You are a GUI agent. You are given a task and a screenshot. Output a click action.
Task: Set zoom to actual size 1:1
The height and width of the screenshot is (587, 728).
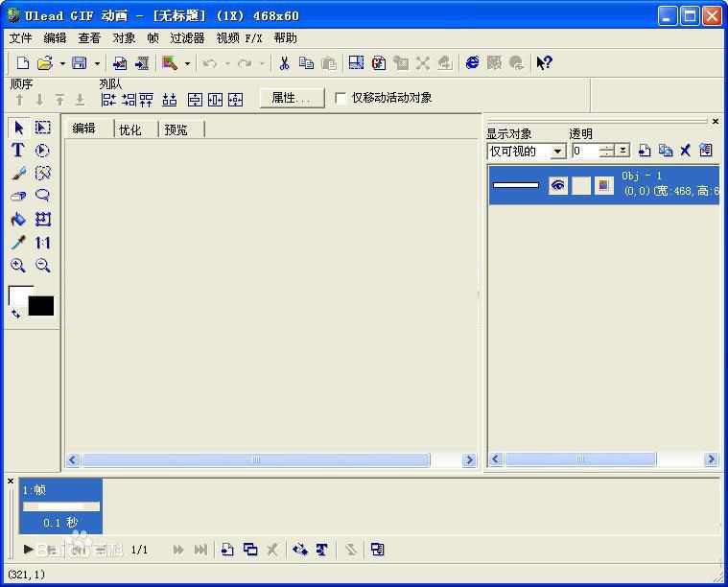click(43, 243)
